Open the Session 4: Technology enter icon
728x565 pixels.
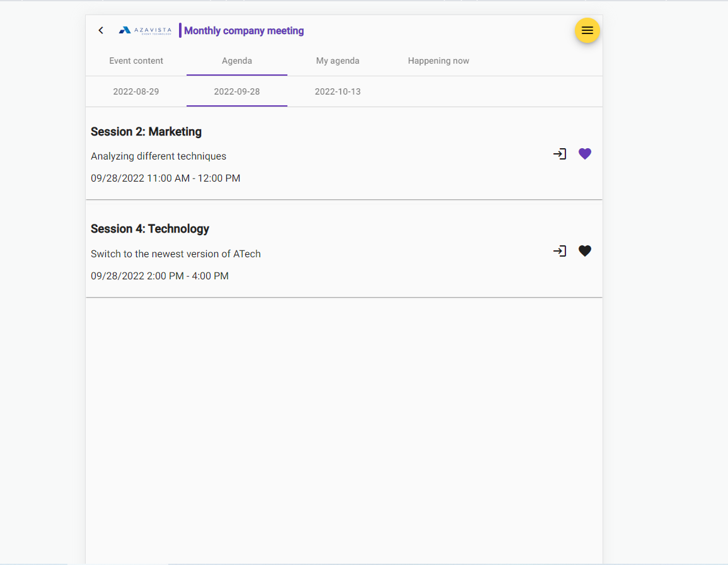(x=560, y=251)
